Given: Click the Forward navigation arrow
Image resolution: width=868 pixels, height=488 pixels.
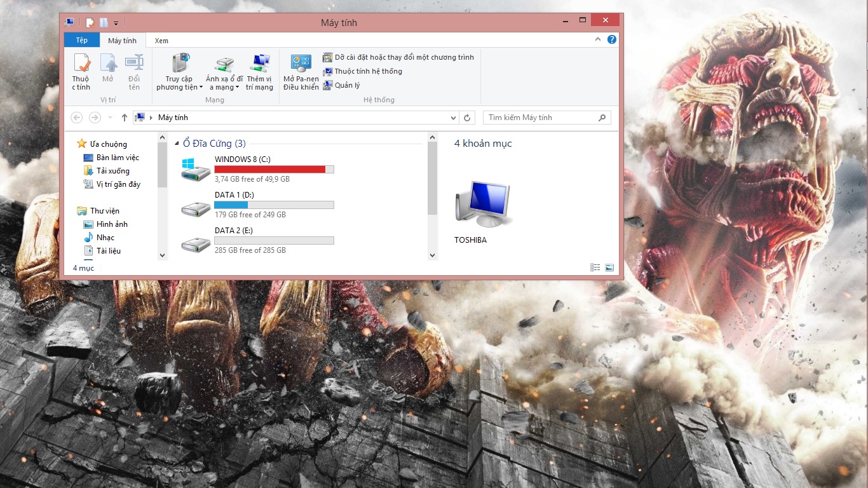Looking at the screenshot, I should [x=95, y=118].
